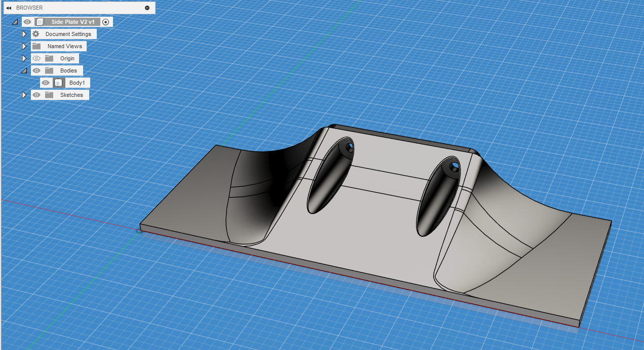Click the BROWSER panel title text
The width and height of the screenshot is (644, 350).
point(29,8)
